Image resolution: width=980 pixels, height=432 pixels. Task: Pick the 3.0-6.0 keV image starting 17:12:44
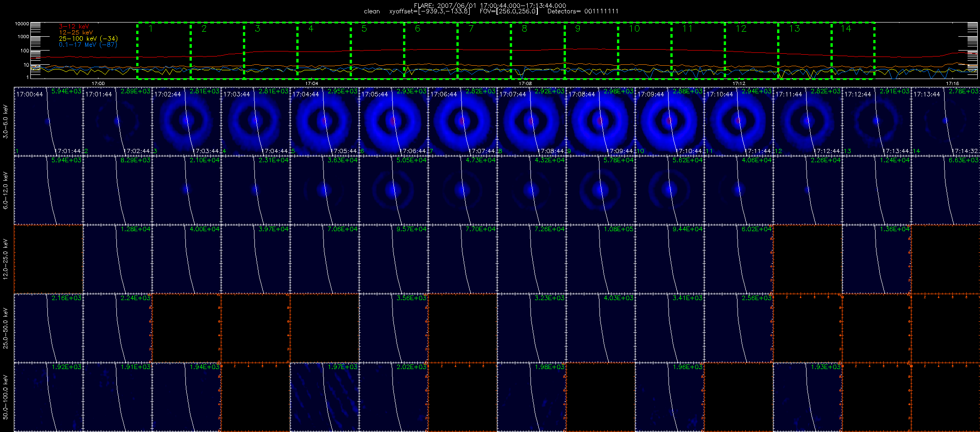click(876, 121)
